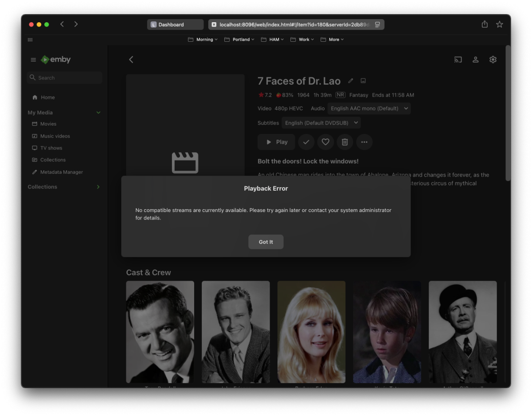
Task: Click the delete trash icon
Action: pos(345,142)
